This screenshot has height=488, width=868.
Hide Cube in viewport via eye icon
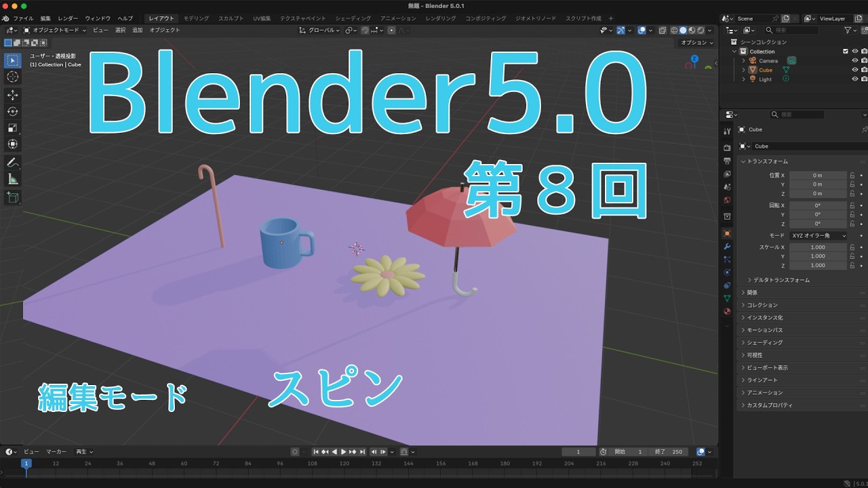click(x=854, y=70)
